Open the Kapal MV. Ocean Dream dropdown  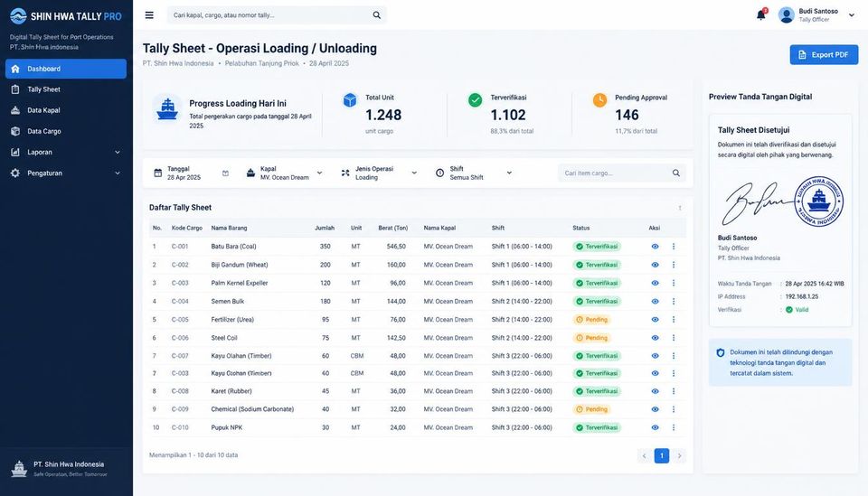click(x=285, y=173)
